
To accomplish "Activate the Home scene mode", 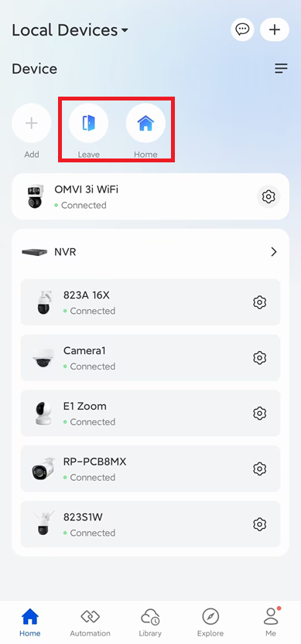I will [145, 123].
